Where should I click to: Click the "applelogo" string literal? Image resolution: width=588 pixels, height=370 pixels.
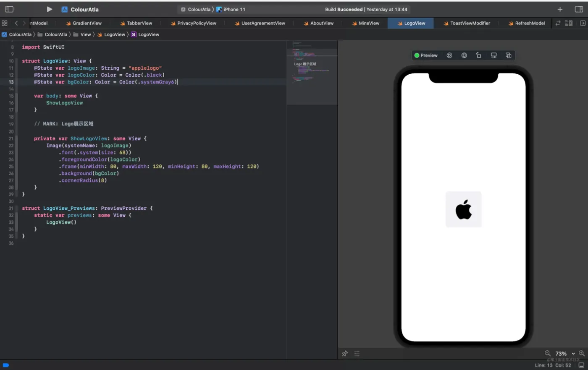145,68
